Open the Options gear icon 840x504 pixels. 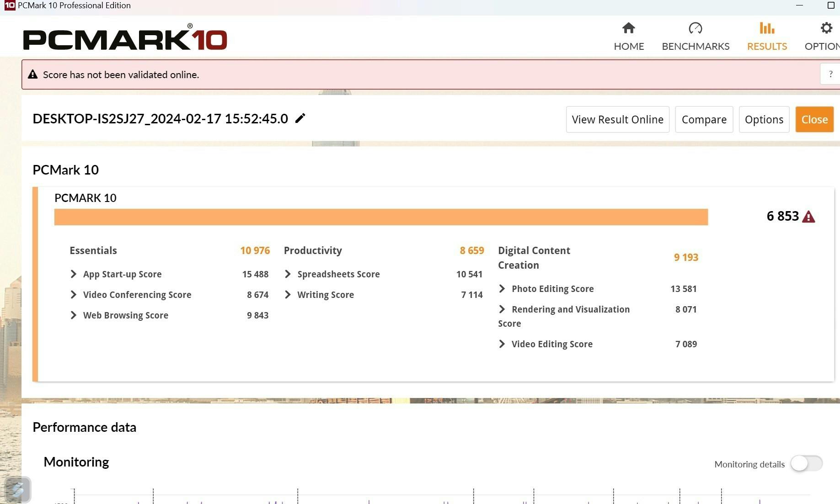point(826,28)
